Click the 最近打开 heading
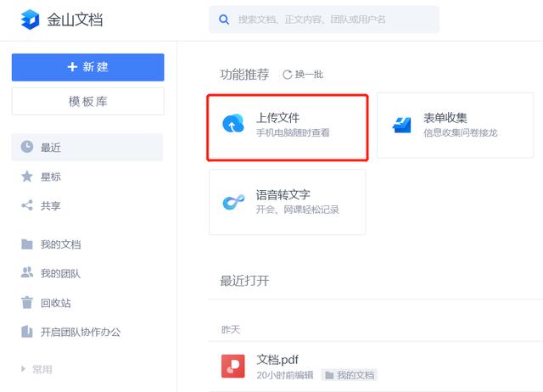This screenshot has width=543, height=392. 244,281
